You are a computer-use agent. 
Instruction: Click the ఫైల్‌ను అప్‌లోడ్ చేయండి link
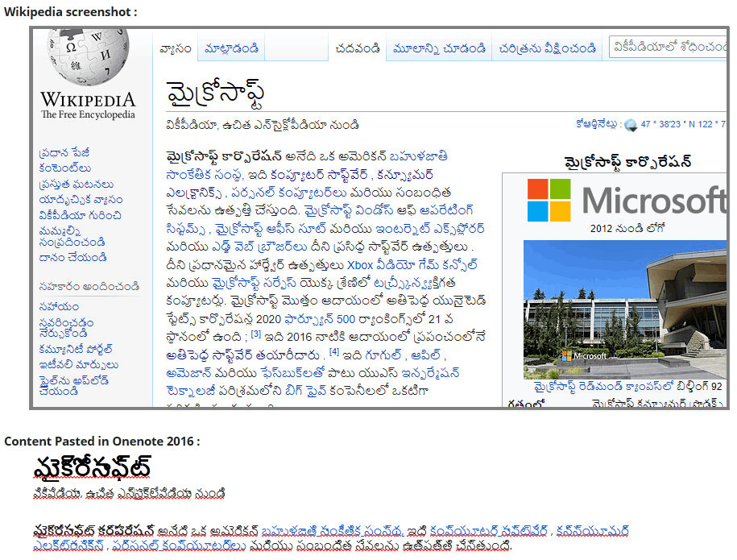point(73,386)
